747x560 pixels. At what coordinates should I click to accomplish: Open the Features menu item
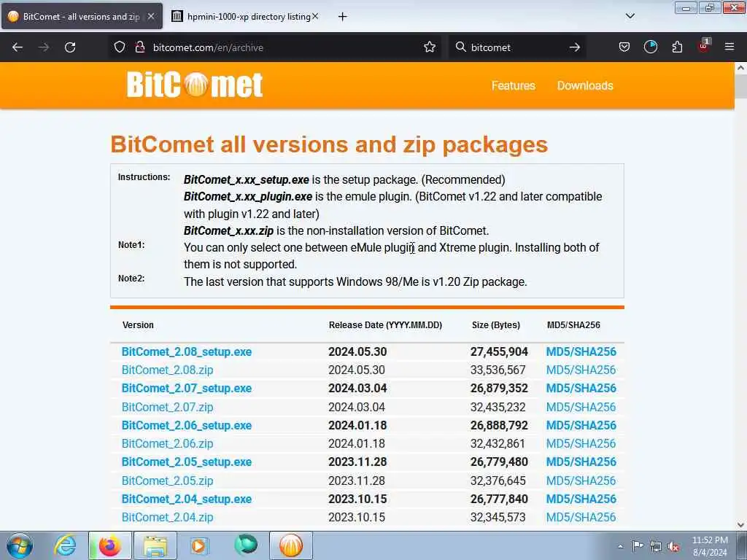click(513, 86)
